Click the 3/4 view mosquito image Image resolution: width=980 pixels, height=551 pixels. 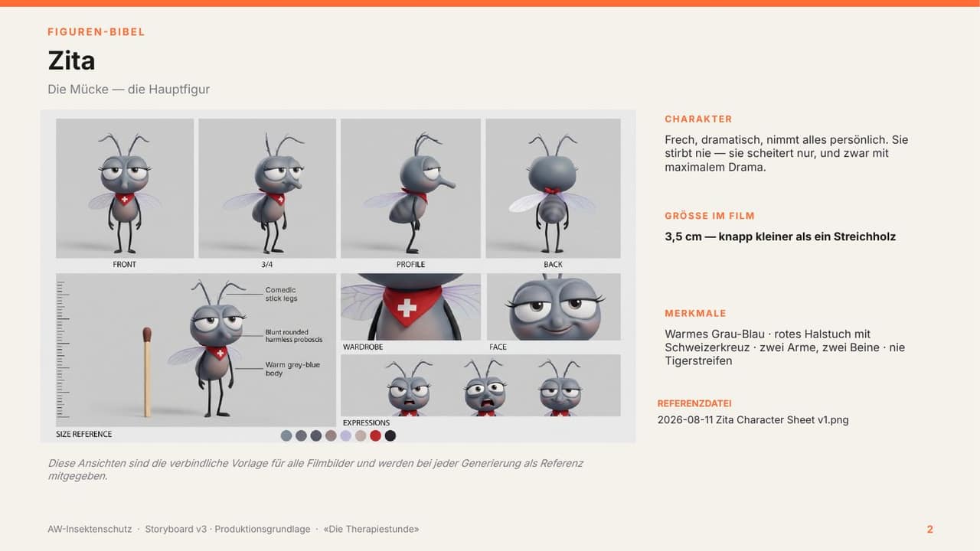267,188
